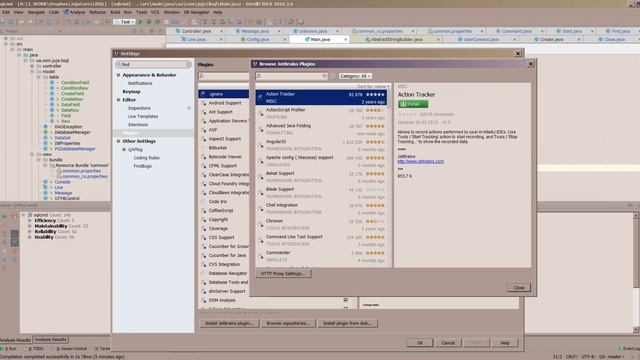Click Install JetBrains plugin button in Settings
This screenshot has height=360, width=640.
229,323
